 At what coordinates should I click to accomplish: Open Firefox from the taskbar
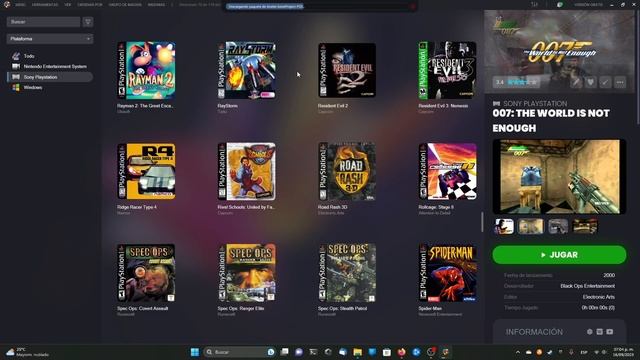coord(401,352)
